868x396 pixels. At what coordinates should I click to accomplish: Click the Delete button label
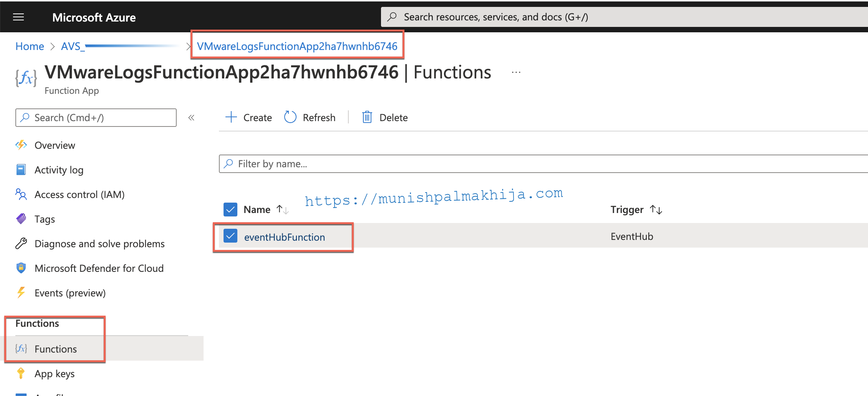393,118
